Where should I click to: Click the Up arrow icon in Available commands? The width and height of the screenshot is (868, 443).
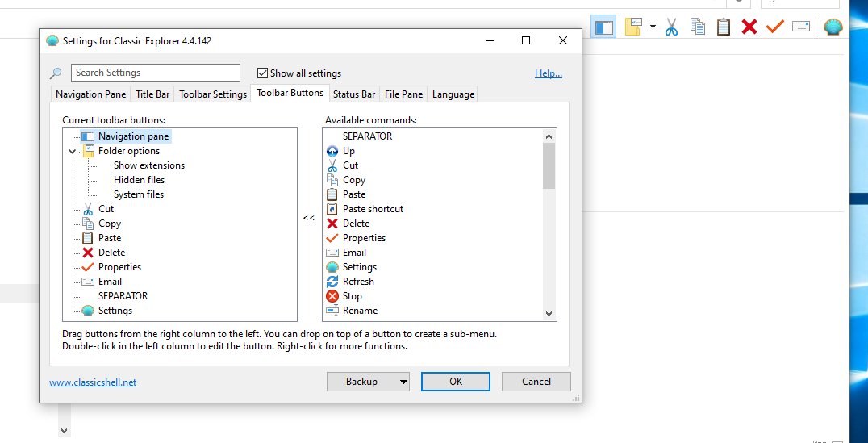pyautogui.click(x=332, y=151)
